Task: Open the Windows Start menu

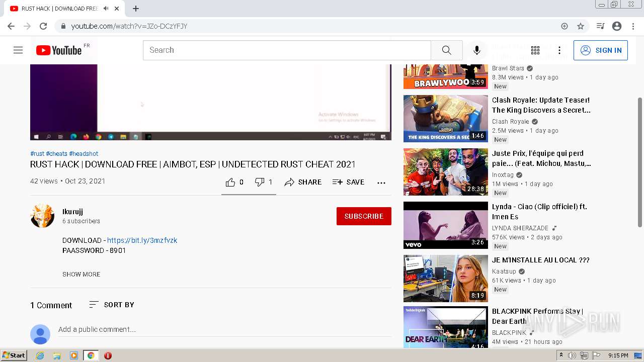Action: (x=14, y=355)
